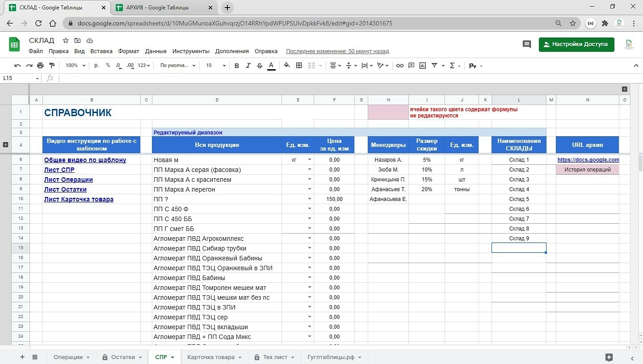This screenshot has height=364, width=643.
Task: Print the spreadsheet using printer icon
Action: pos(40,66)
